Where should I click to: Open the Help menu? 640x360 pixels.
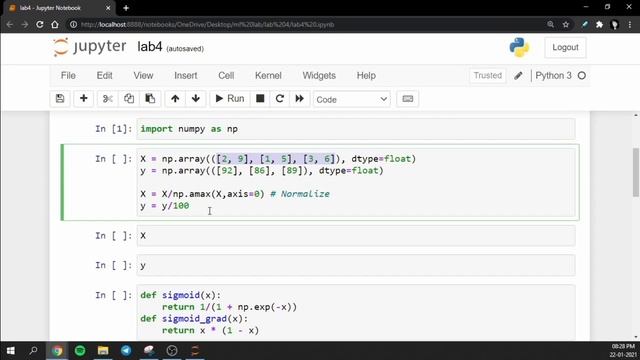(366, 76)
